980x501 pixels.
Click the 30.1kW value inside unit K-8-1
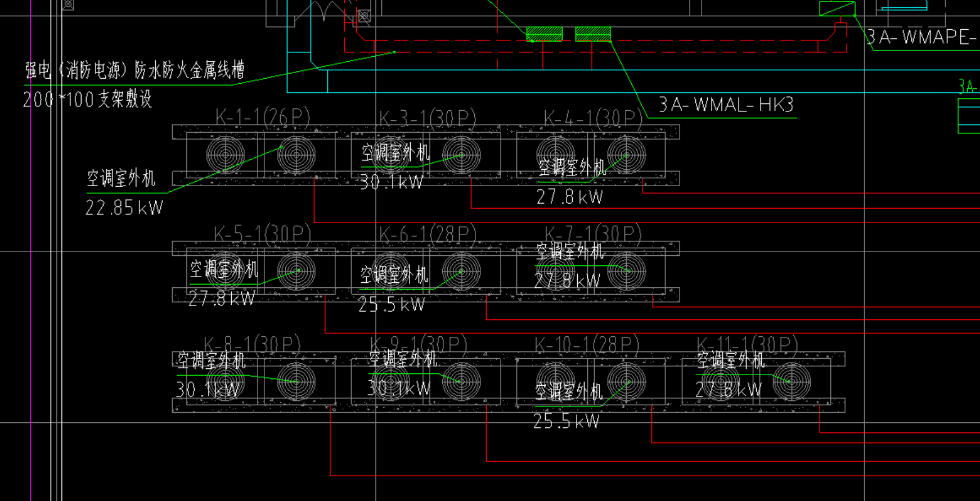coord(208,389)
